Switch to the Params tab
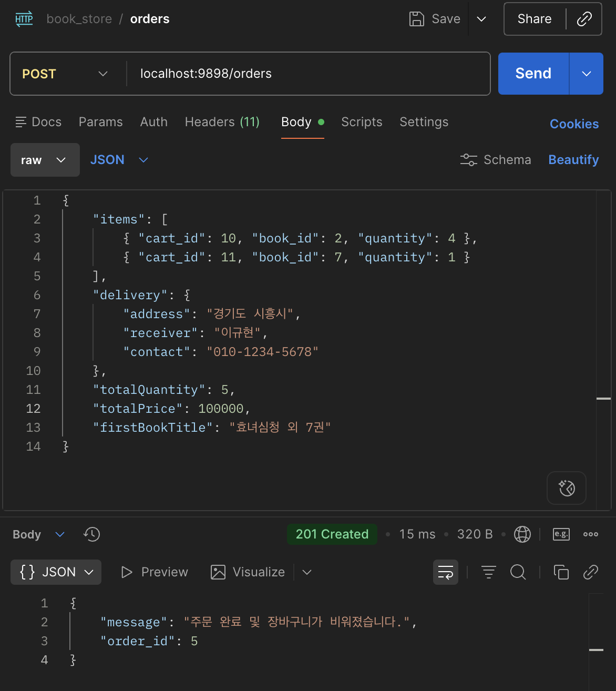This screenshot has height=691, width=616. [x=101, y=122]
